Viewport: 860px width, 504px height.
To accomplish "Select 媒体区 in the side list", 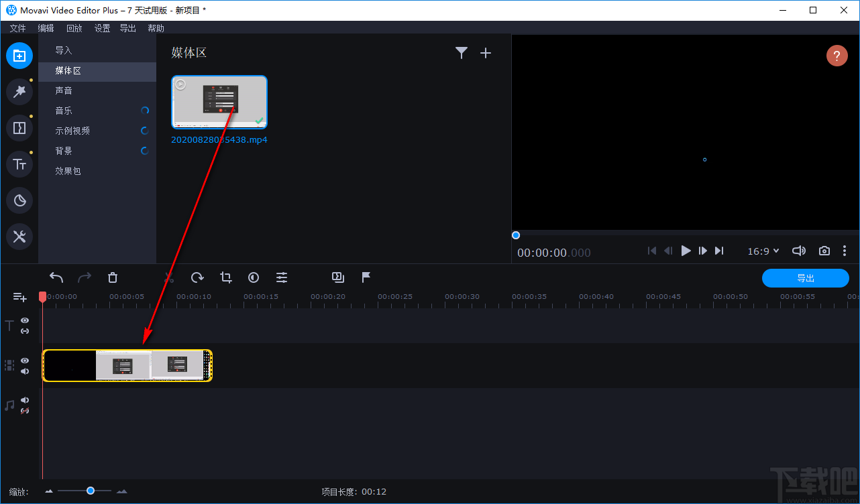I will coord(97,70).
